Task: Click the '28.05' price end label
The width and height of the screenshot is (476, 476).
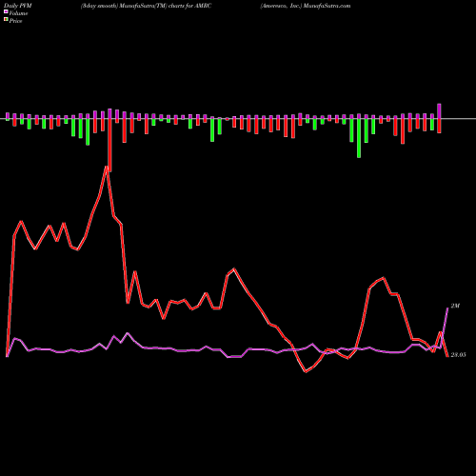Action: tap(458, 355)
